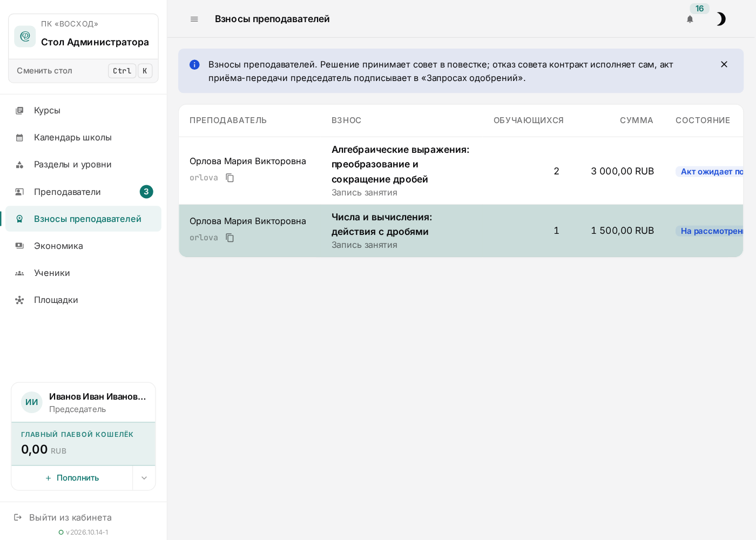The width and height of the screenshot is (756, 540).
Task: Open Календарь школы
Action: coord(83,137)
